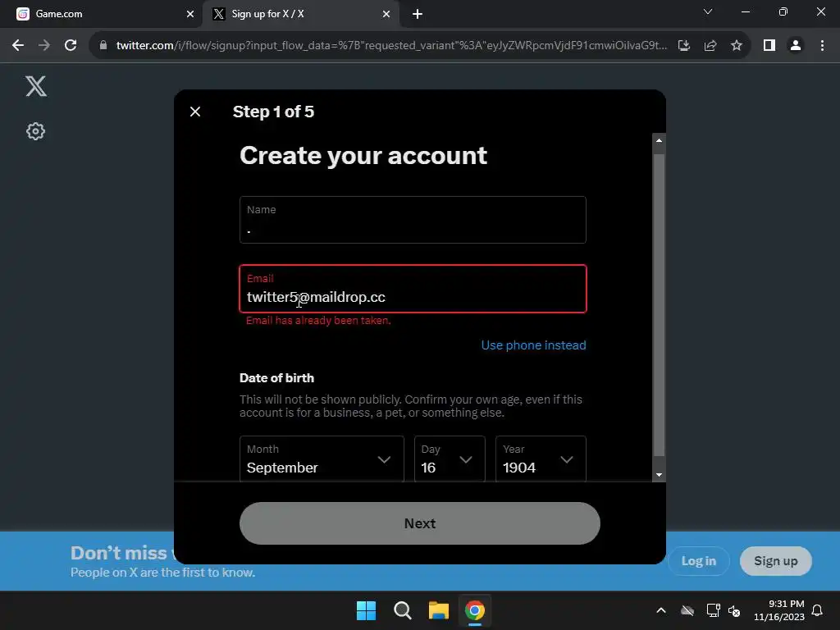840x630 pixels.
Task: Close the signup dialog with X
Action: click(x=195, y=112)
